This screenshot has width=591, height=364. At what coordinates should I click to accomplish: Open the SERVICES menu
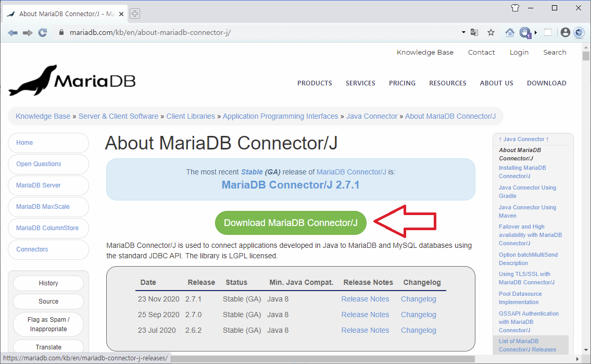[360, 83]
